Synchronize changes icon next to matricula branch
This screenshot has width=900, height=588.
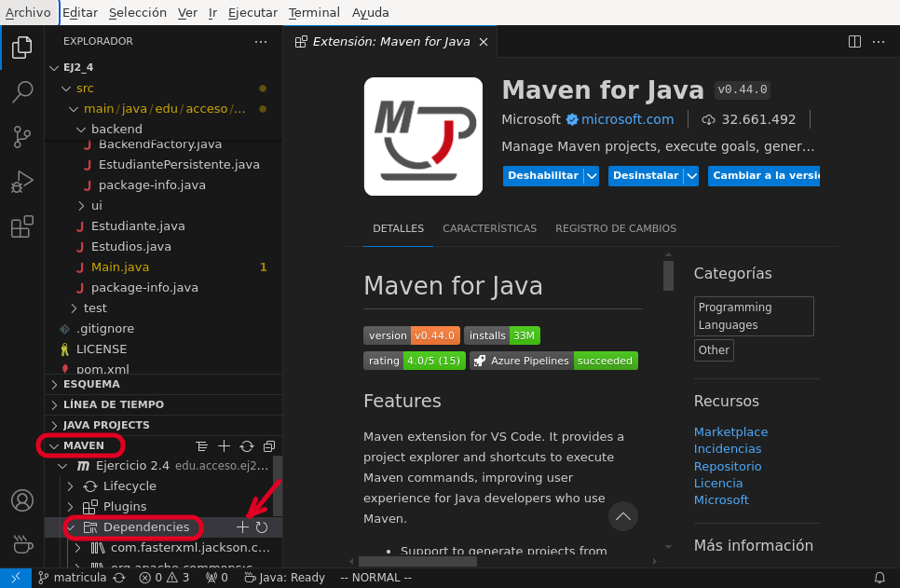pos(119,578)
